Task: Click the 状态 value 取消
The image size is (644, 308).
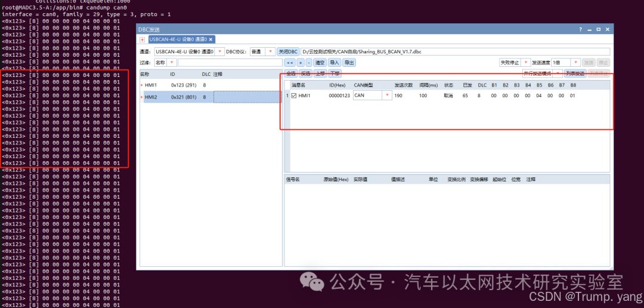Action: click(x=448, y=96)
